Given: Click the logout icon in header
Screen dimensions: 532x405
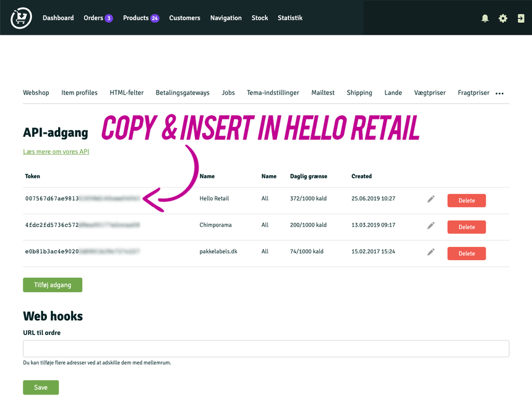Looking at the screenshot, I should click(x=520, y=19).
